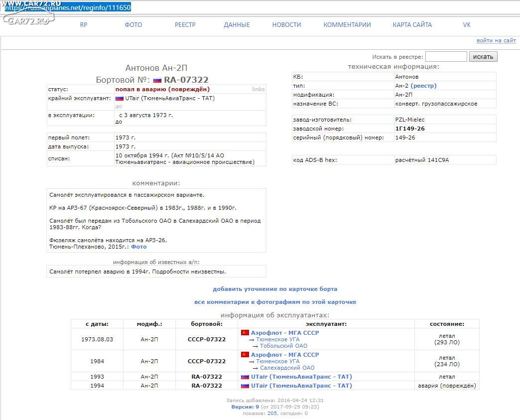The width and height of the screenshot is (520, 420).
Task: Click 'СССР-07322' in the 1973.08.03 row
Action: point(207,339)
